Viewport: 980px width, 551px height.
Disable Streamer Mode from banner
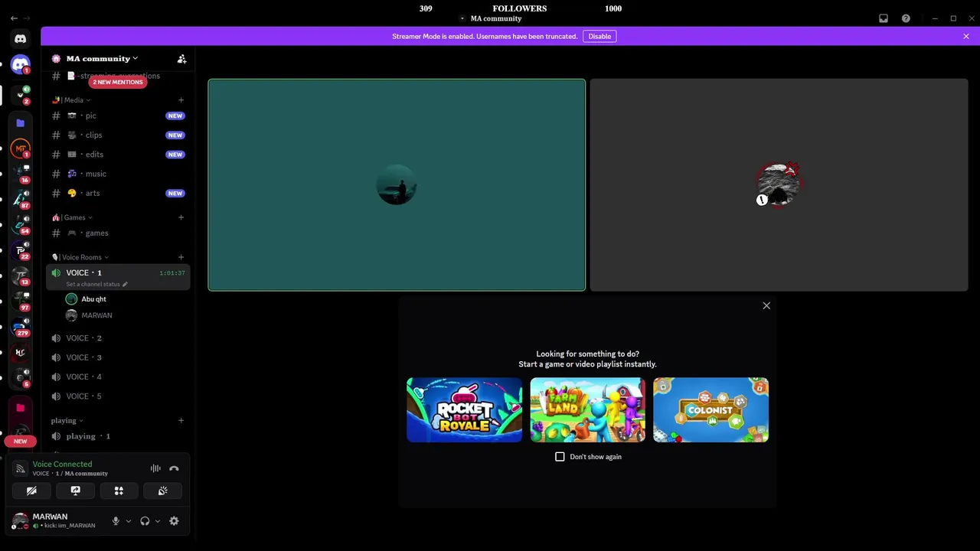point(599,36)
